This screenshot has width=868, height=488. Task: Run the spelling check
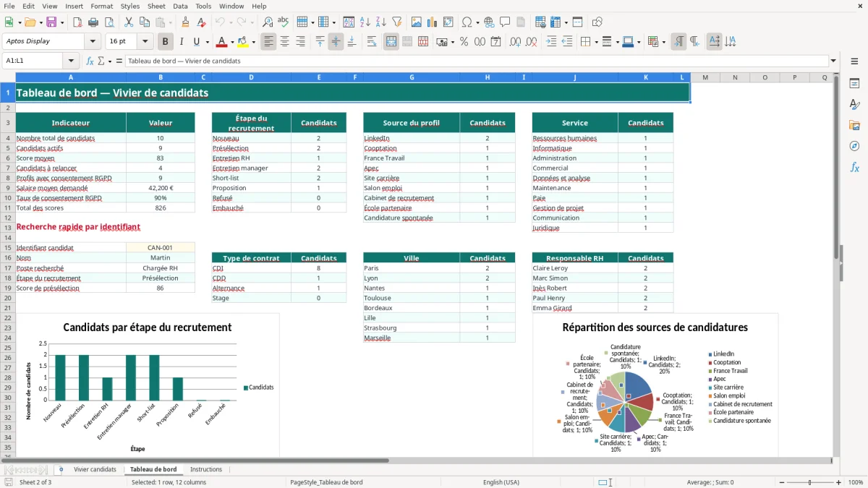point(283,22)
